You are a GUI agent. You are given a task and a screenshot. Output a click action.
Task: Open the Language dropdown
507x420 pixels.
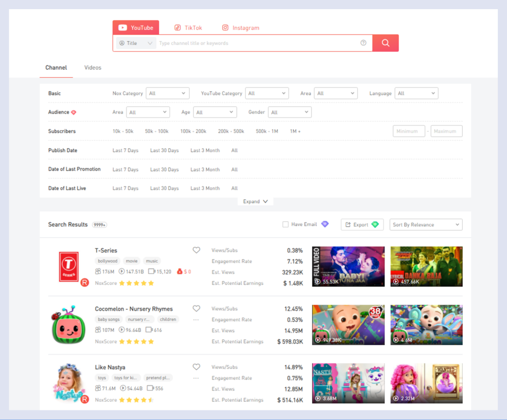pyautogui.click(x=416, y=93)
